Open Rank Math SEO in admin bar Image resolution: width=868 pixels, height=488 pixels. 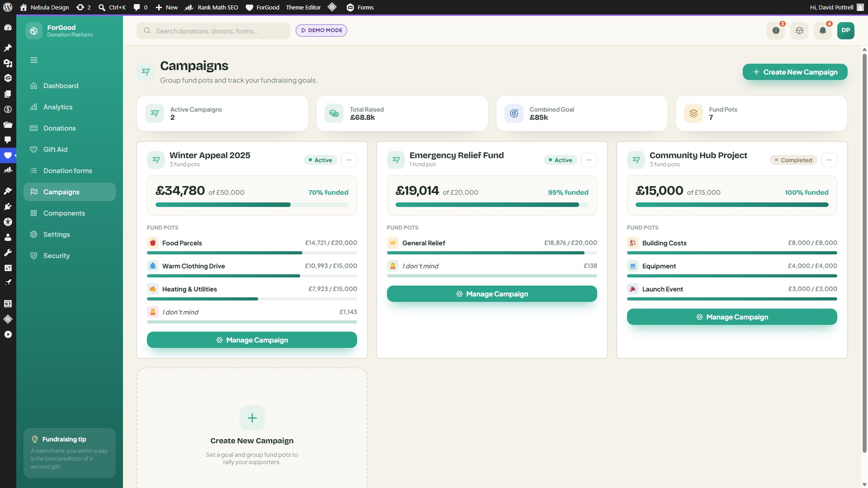point(212,7)
